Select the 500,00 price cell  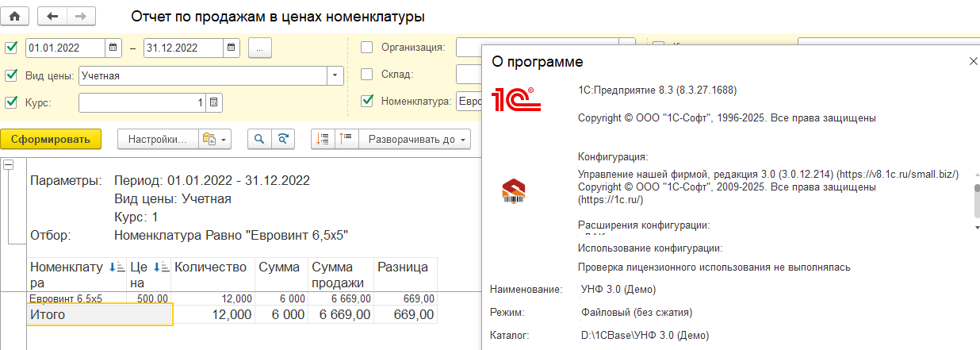click(149, 298)
